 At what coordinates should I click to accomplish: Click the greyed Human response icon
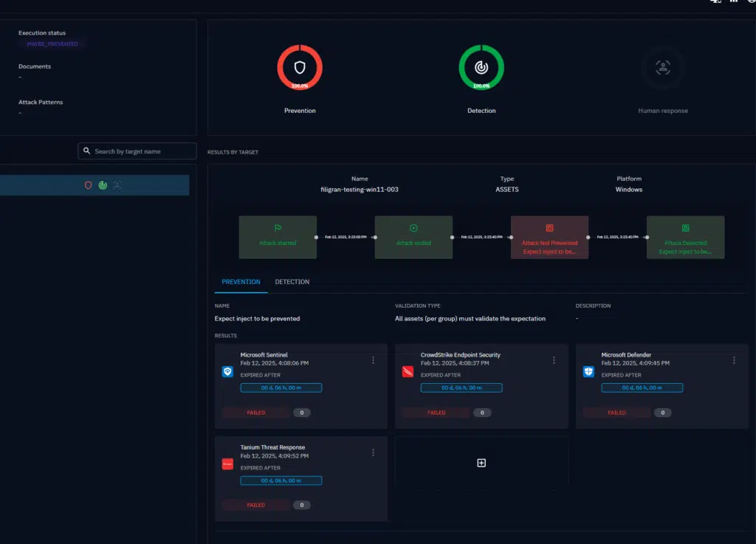(x=663, y=67)
